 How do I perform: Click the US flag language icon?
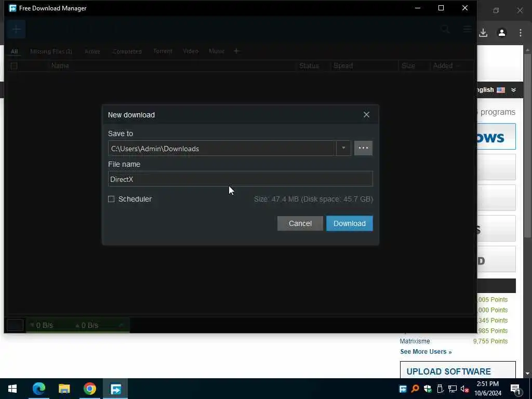pos(501,90)
